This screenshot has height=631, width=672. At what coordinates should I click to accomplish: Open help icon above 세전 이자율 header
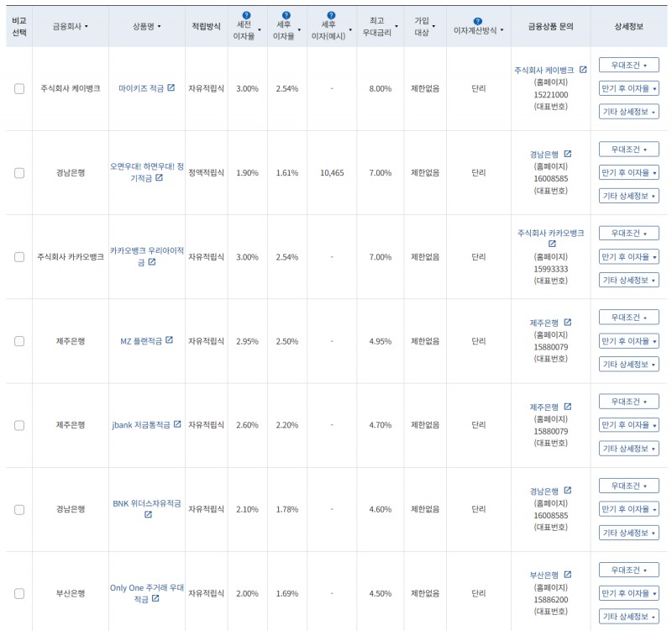(x=246, y=15)
